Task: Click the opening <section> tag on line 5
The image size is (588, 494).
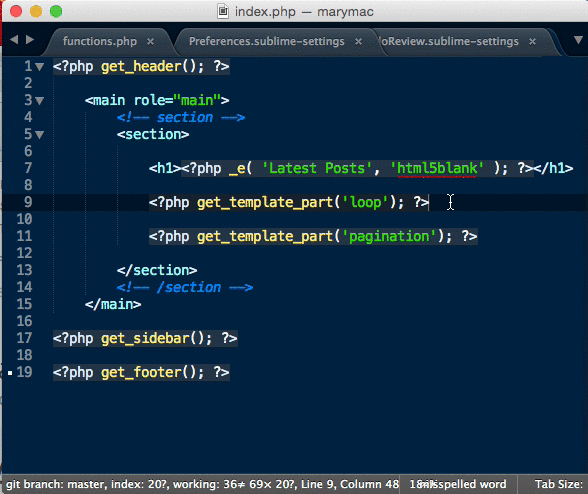Action: [x=153, y=135]
